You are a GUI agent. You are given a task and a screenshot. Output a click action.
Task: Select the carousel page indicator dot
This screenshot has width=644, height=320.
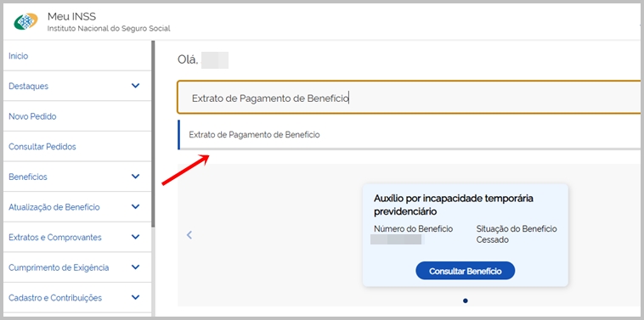coord(466,300)
